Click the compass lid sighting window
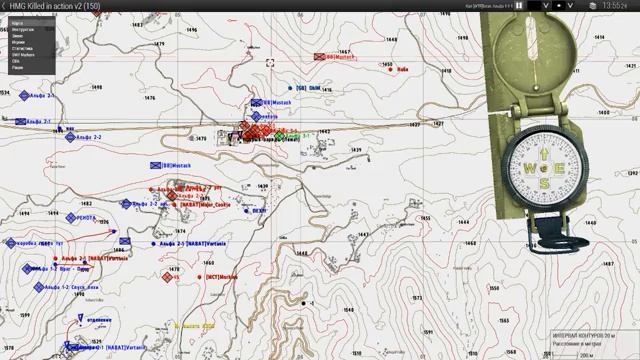The image size is (640, 360). (x=533, y=38)
